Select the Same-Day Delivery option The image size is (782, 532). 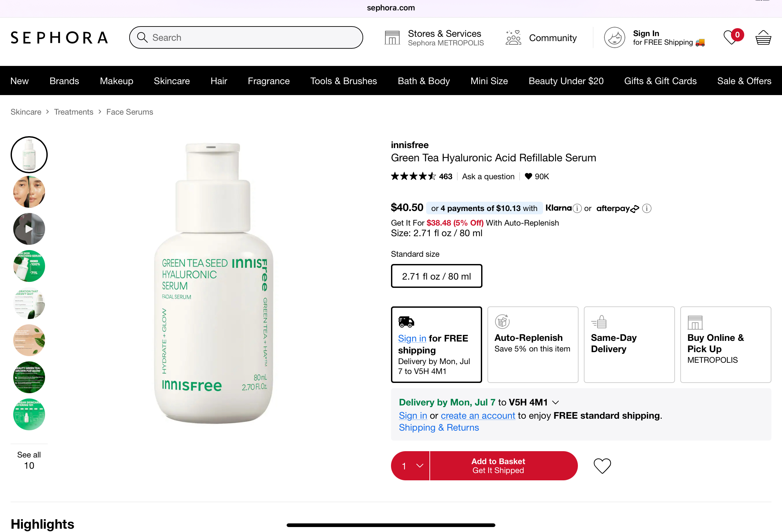tap(629, 345)
